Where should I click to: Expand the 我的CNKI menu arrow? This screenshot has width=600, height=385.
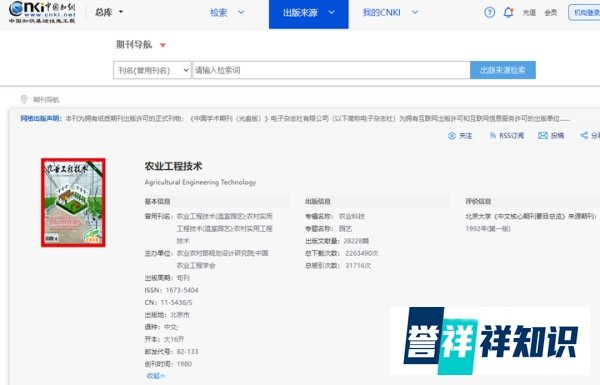coord(414,12)
